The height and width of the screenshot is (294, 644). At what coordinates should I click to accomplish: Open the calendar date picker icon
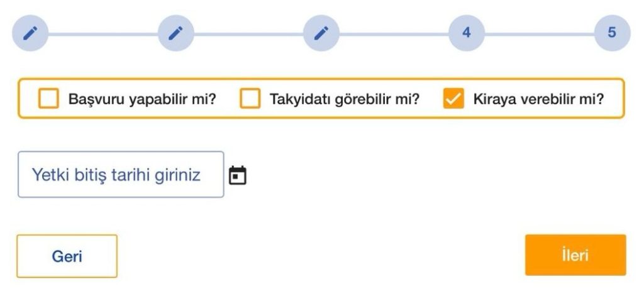(x=237, y=175)
